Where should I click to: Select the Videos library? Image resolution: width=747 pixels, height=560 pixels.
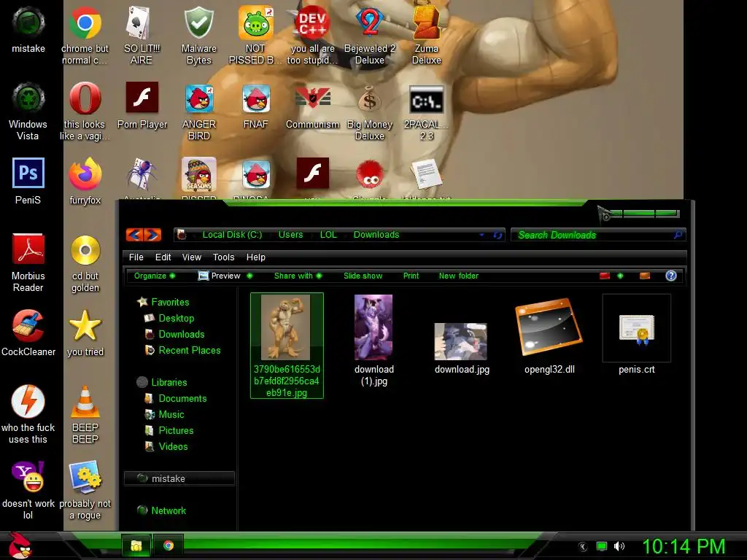(x=167, y=447)
